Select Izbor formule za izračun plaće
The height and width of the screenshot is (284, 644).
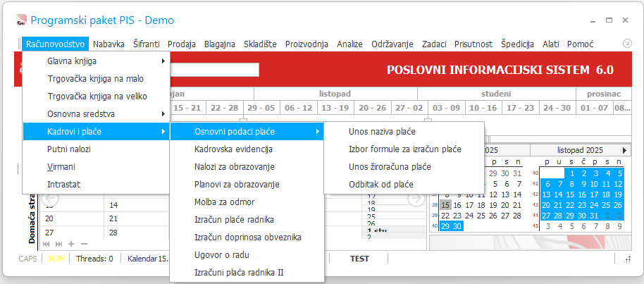pyautogui.click(x=404, y=149)
